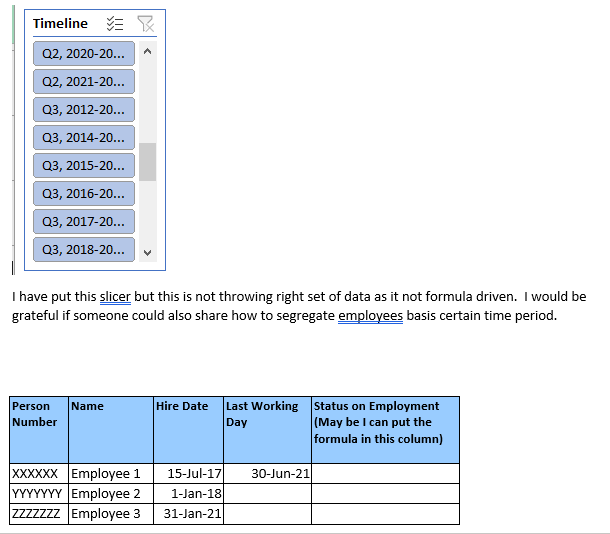Click the underlined word 'slicer'

click(x=115, y=297)
